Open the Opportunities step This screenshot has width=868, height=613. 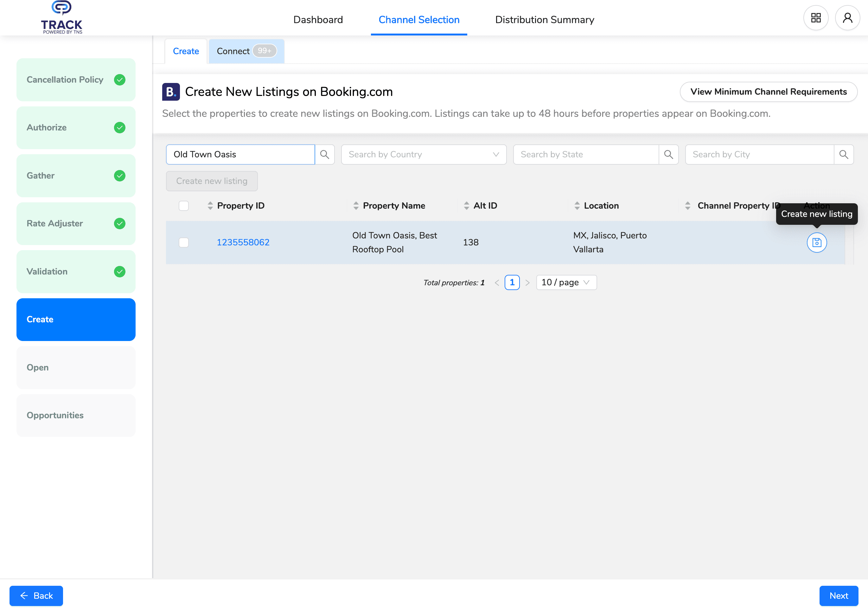pos(76,416)
